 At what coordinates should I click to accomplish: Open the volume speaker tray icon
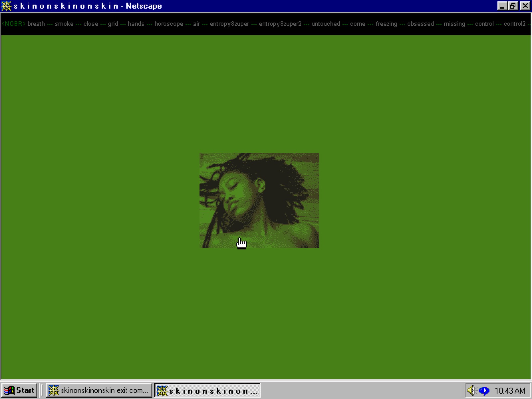pyautogui.click(x=471, y=390)
